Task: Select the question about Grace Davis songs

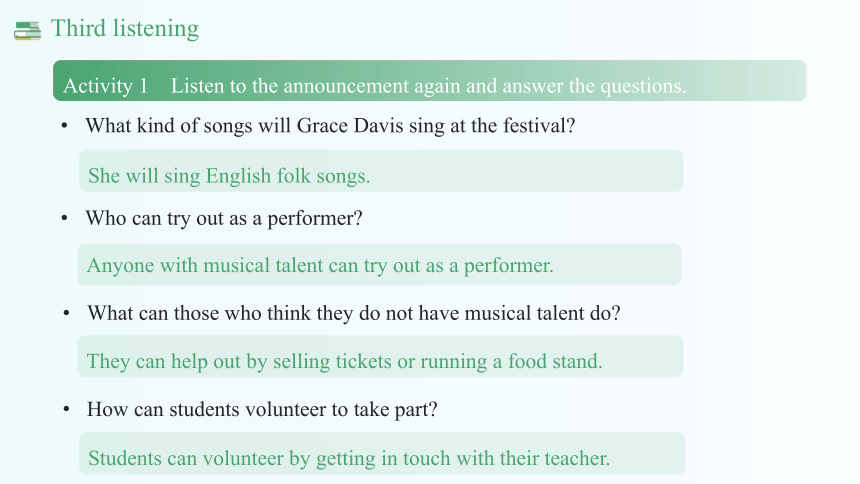Action: pyautogui.click(x=330, y=126)
